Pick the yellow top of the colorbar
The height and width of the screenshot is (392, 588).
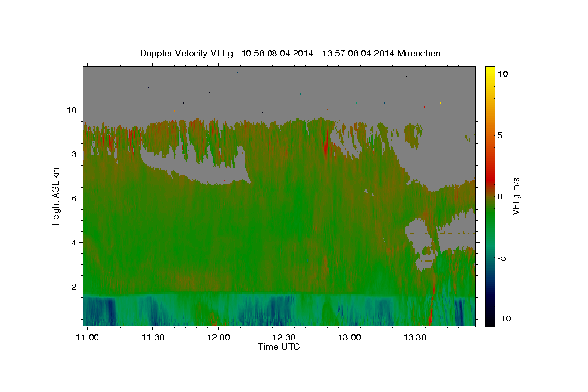[490, 70]
